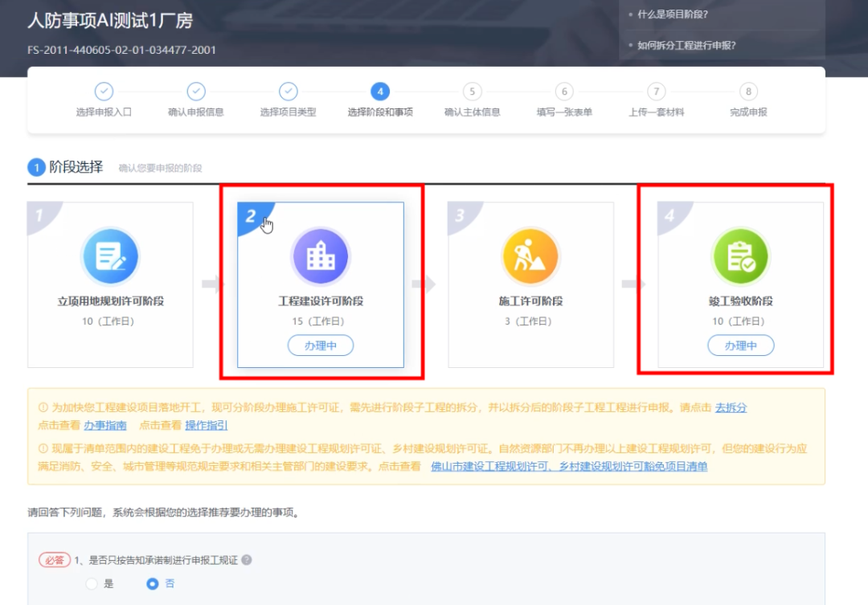Open the 什么是项目阶段 help entry
Viewport: 868px width, 605px height.
pos(672,14)
